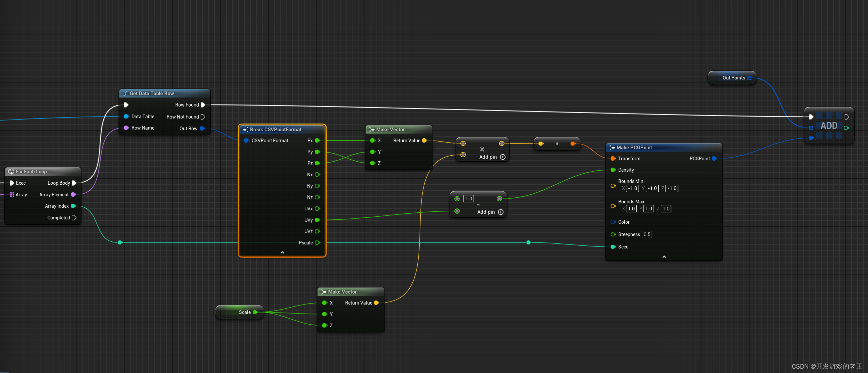
Task: Click the reroute node left of Pscale wire
Action: 120,243
